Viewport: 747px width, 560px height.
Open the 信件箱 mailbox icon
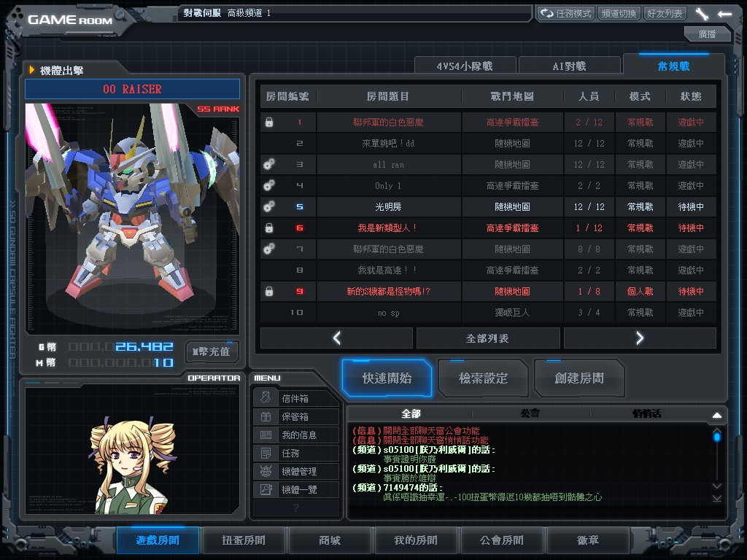(266, 398)
